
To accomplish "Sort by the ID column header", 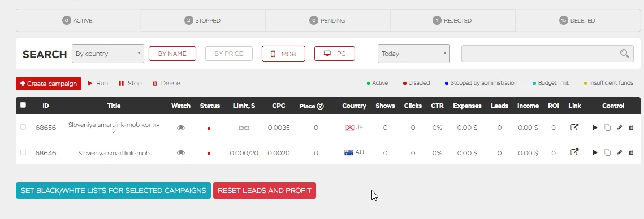I will tap(46, 106).
